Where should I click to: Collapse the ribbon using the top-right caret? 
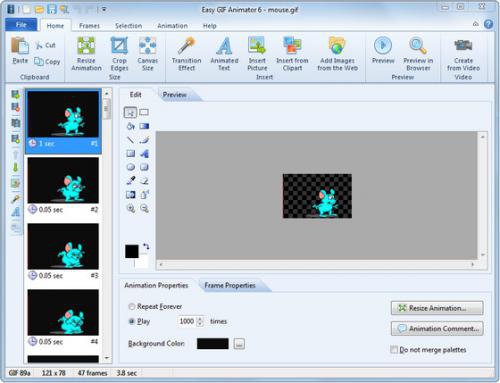tap(476, 24)
